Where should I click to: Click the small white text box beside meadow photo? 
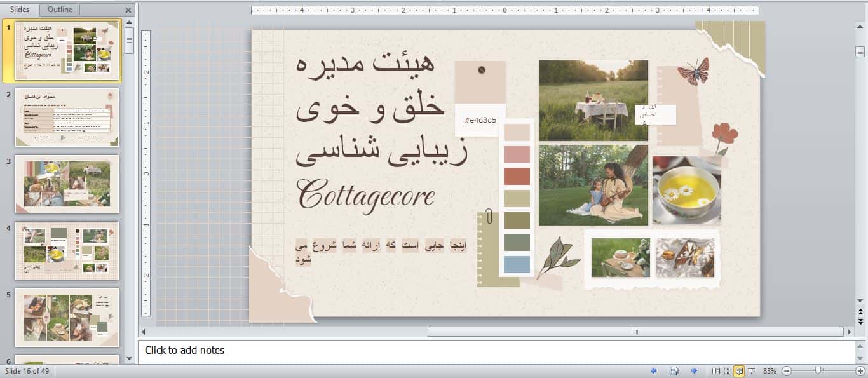coord(656,114)
